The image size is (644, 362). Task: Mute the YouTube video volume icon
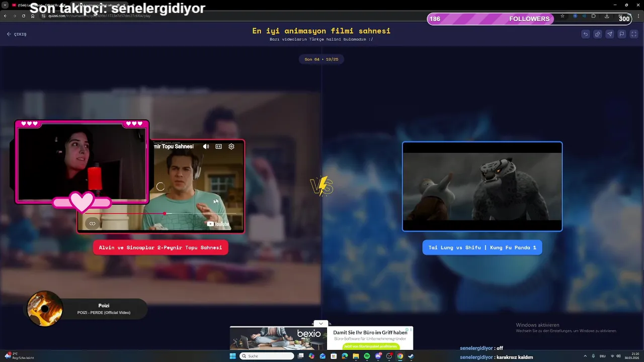click(x=206, y=146)
